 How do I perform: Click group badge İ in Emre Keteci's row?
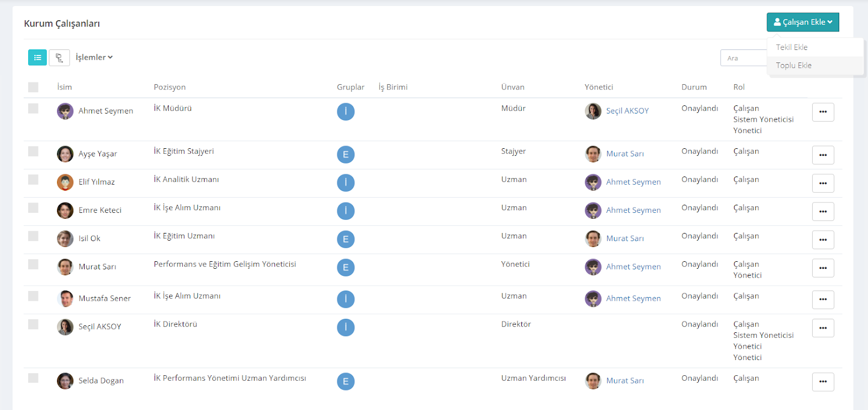click(346, 211)
